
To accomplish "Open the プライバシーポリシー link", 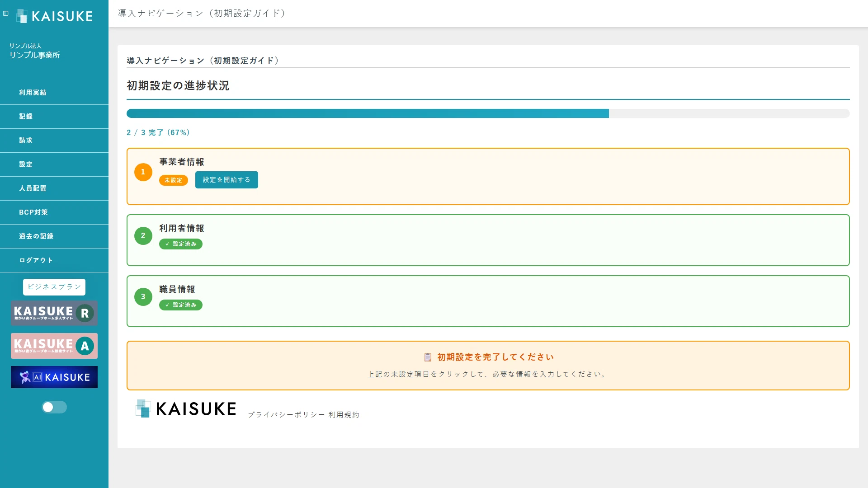I will (x=286, y=415).
